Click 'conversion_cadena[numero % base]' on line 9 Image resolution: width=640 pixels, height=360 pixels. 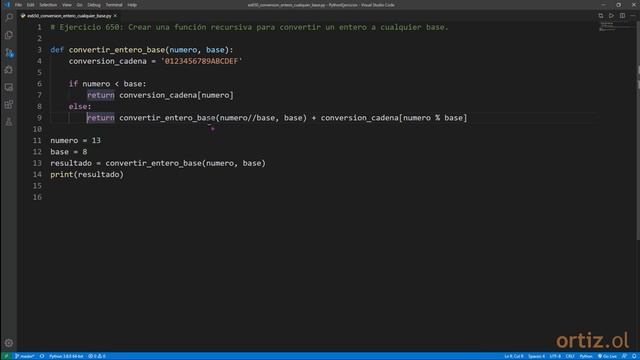pyautogui.click(x=394, y=118)
